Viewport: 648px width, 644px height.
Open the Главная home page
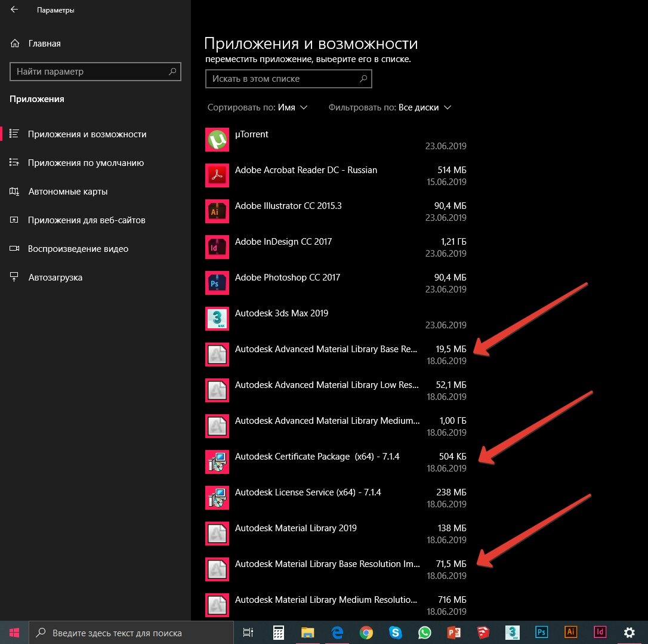[x=36, y=44]
